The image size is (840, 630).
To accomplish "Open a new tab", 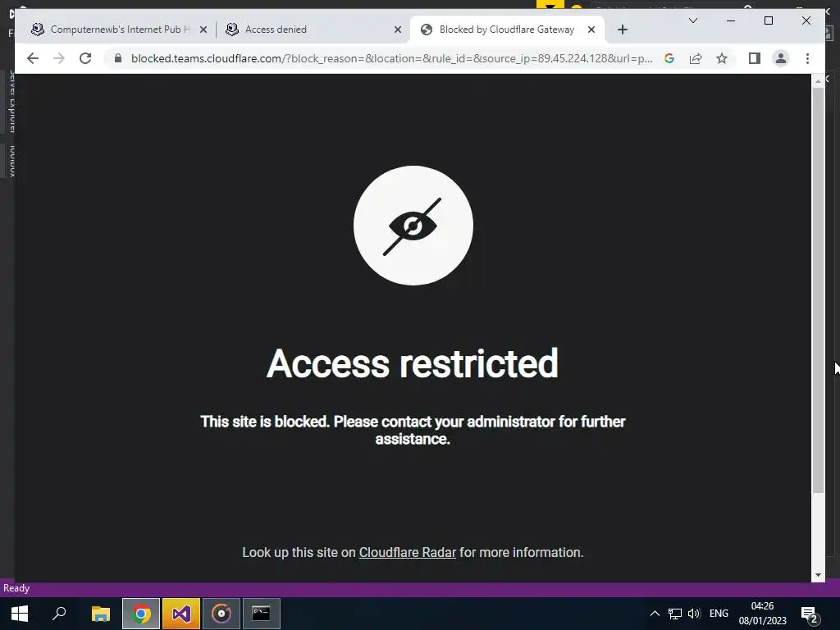I will pos(622,30).
